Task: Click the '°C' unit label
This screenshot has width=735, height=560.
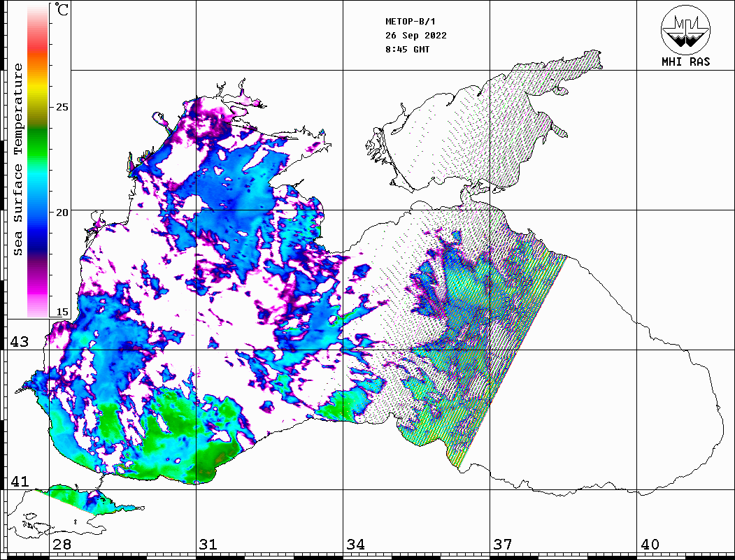Action: (62, 9)
